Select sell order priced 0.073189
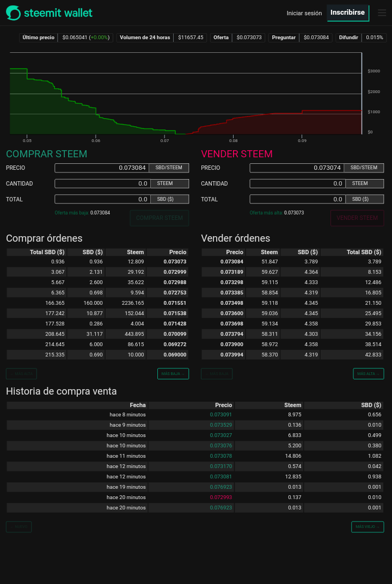Viewport: 392px width, 584px height. [292, 272]
